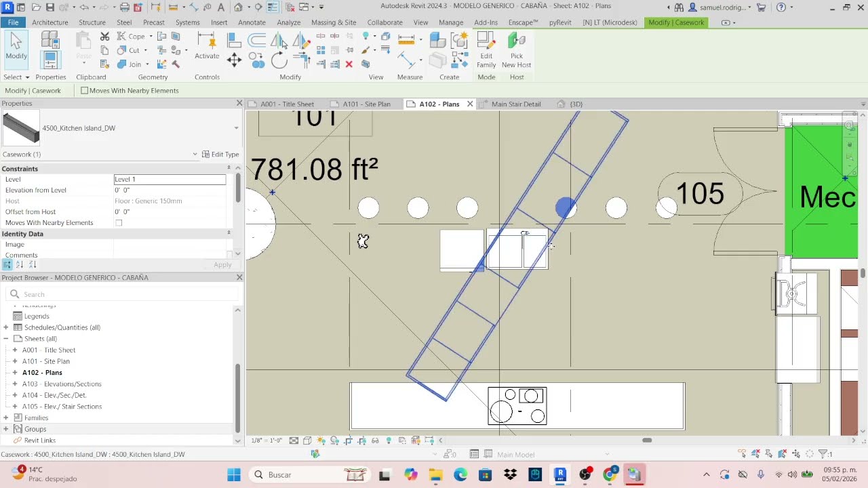868x488 pixels.
Task: Open the Casework (1) filter dropdown
Action: 195,155
